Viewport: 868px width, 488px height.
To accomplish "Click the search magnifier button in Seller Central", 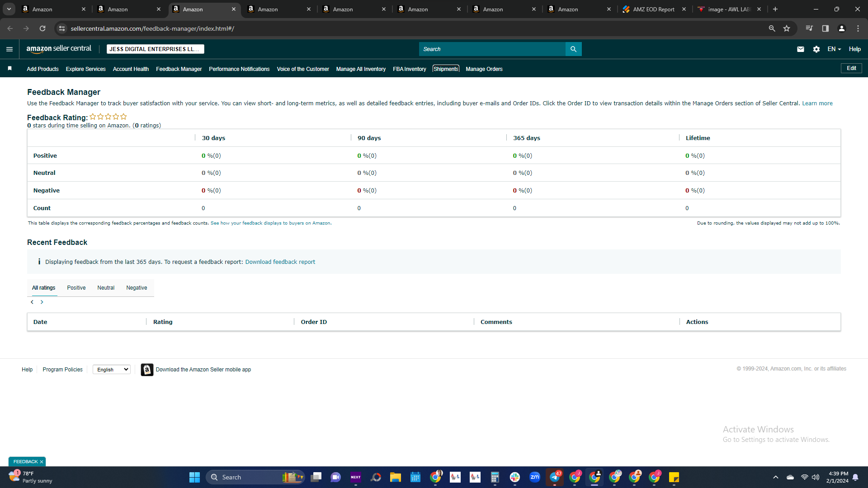I will point(573,49).
